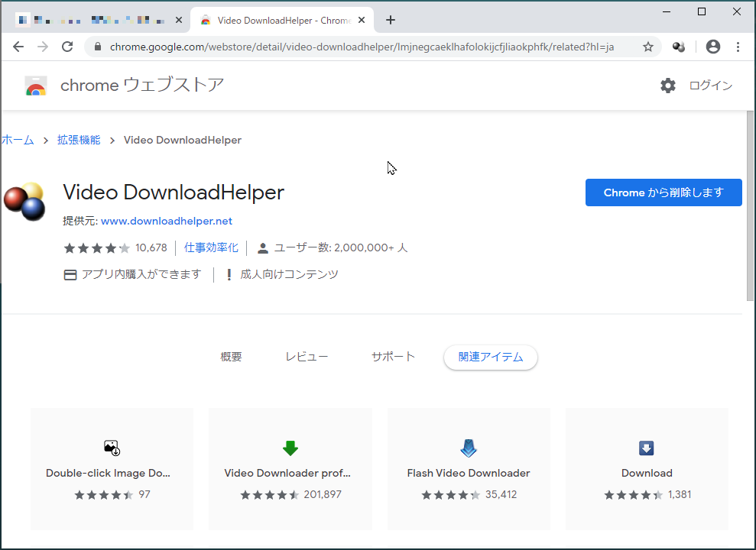This screenshot has width=756, height=550.
Task: Click the 201,897 rating count
Action: (x=323, y=494)
